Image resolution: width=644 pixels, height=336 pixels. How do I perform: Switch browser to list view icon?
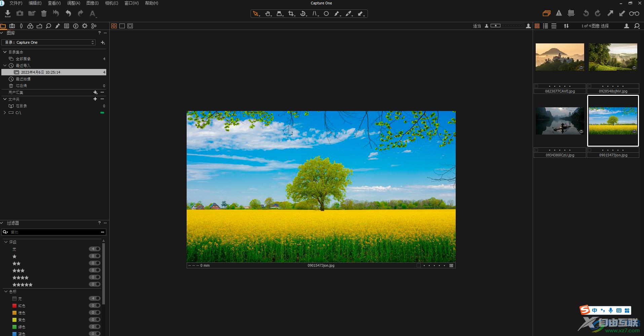(x=545, y=26)
